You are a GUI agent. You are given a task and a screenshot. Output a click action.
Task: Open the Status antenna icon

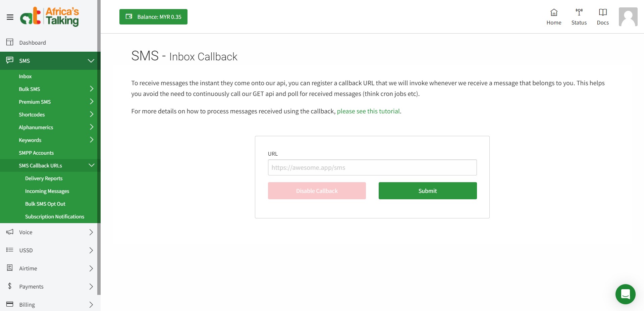[579, 12]
